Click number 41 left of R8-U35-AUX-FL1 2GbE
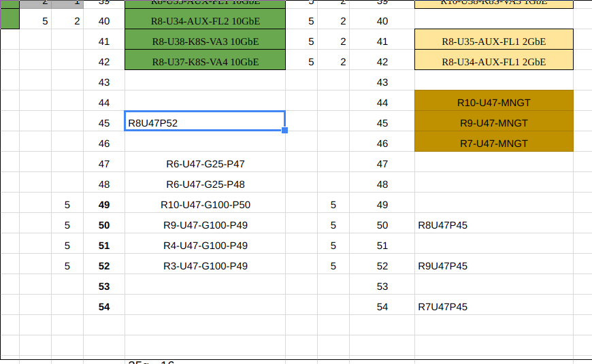592x364 pixels. pos(382,42)
